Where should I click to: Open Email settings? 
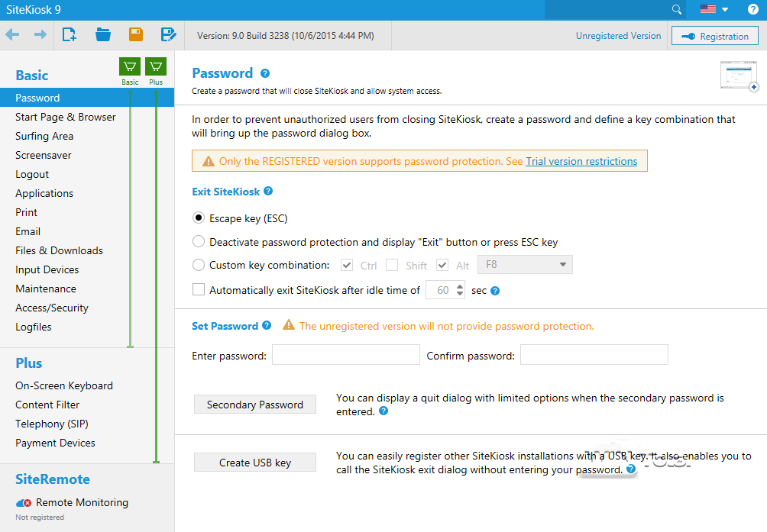(x=28, y=231)
